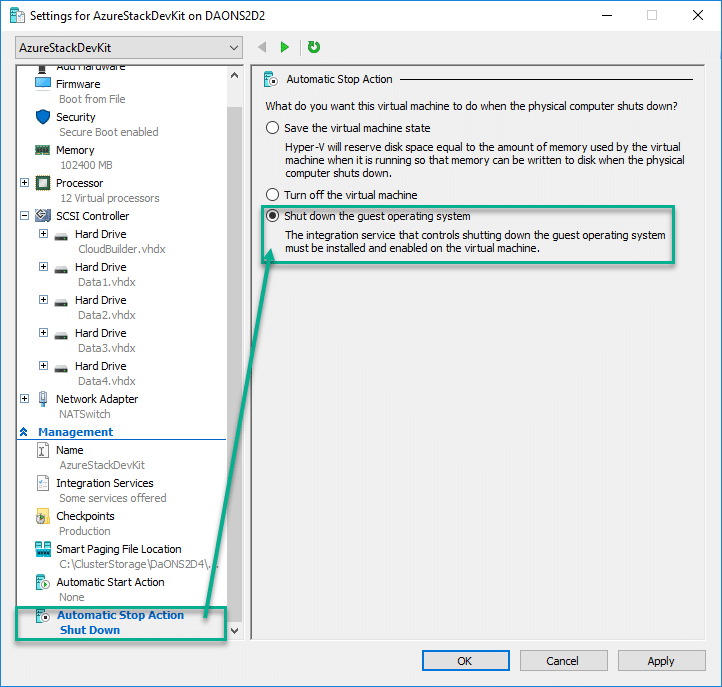Expand the Data2.vhdx Hard Drive node
The height and width of the screenshot is (687, 722).
(x=43, y=300)
